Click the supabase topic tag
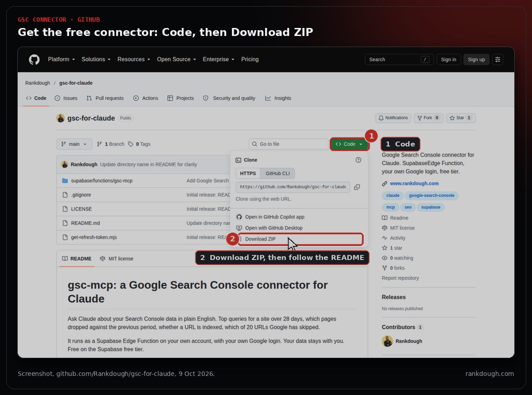The height and width of the screenshot is (395, 532). [x=430, y=207]
